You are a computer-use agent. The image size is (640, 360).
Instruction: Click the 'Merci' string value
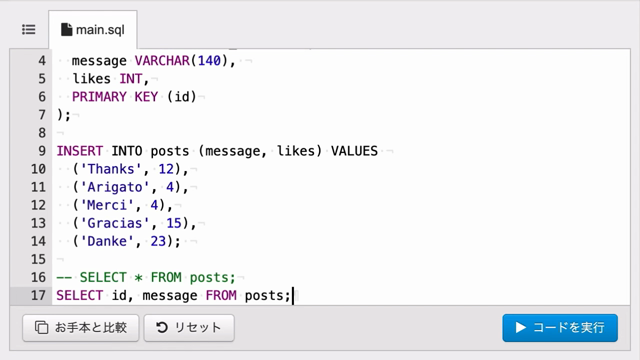pos(107,205)
